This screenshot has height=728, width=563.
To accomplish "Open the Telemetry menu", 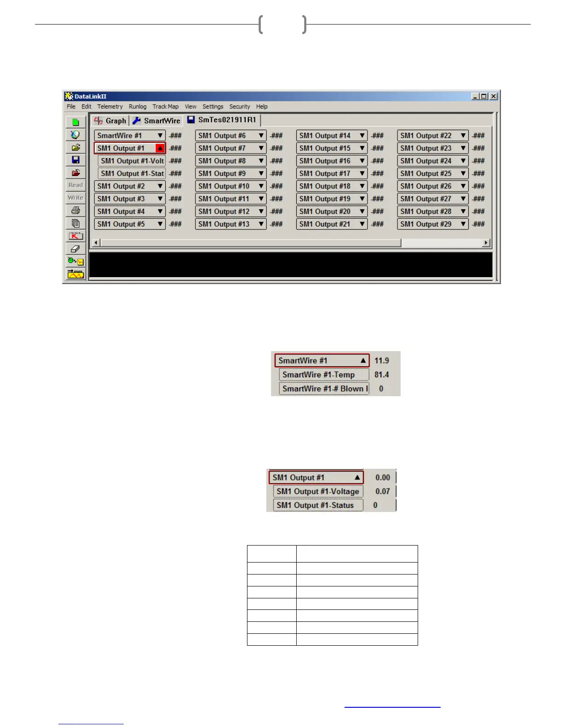I will click(110, 107).
